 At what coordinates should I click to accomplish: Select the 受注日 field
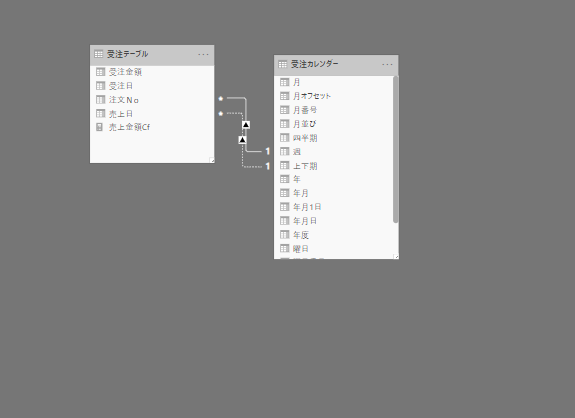[x=152, y=86]
